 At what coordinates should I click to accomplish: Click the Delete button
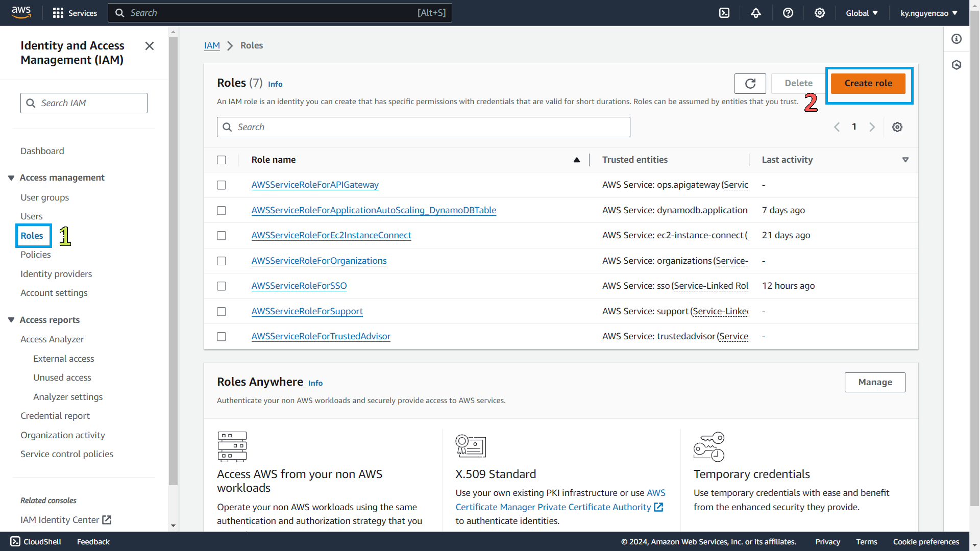click(798, 83)
